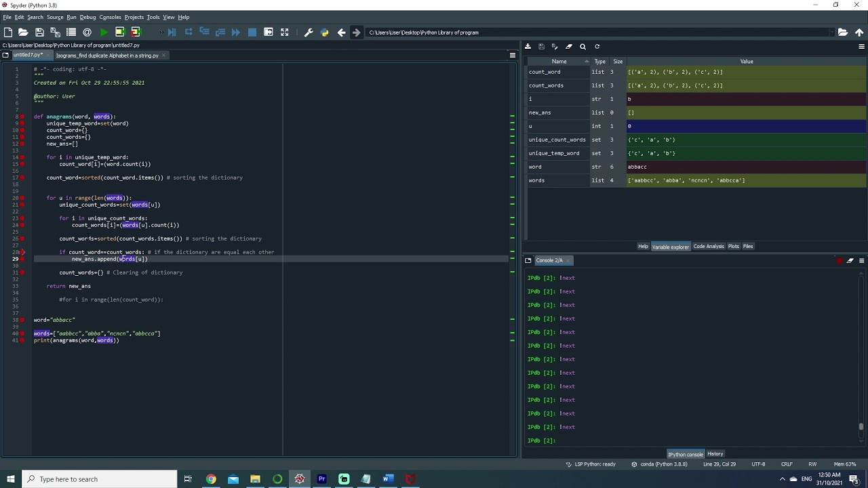
Task: Save data from Variable explorer
Action: [x=541, y=47]
